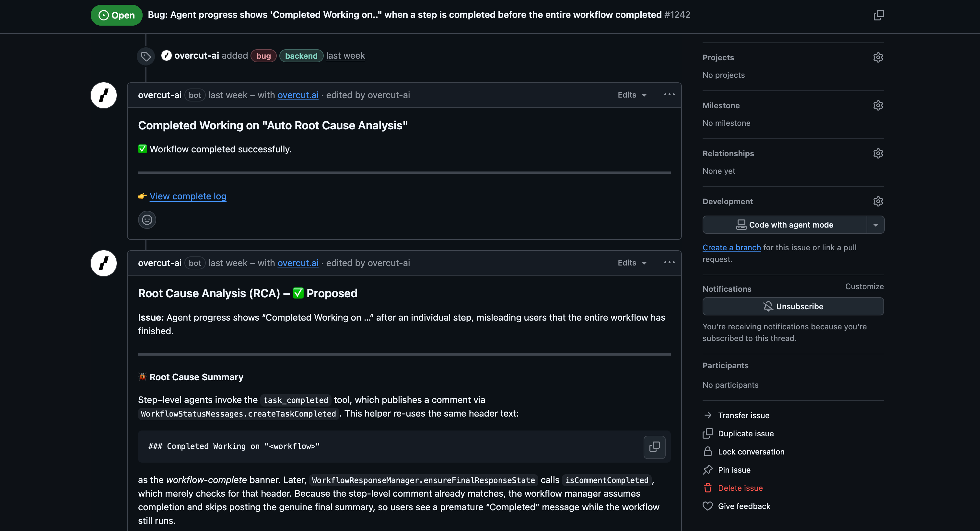Screen dimensions: 980x531
Task: Open the Relationships settings gear
Action: (x=878, y=153)
